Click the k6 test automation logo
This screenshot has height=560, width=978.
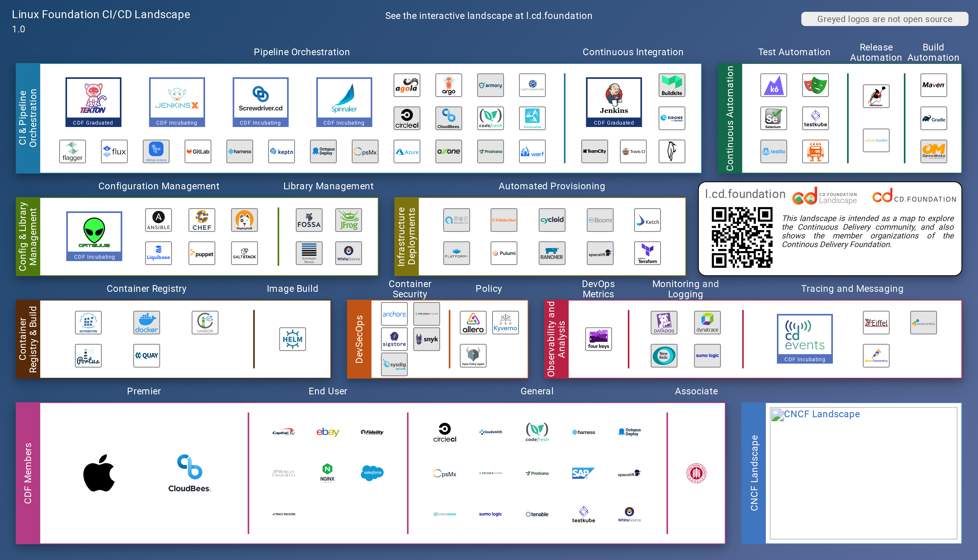coord(774,85)
